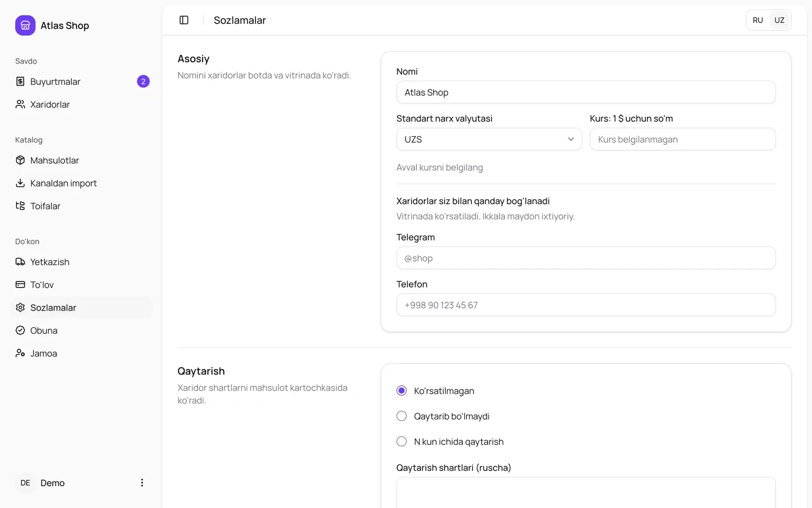This screenshot has height=508, width=812.
Task: Open the Demo user options menu
Action: (x=142, y=483)
